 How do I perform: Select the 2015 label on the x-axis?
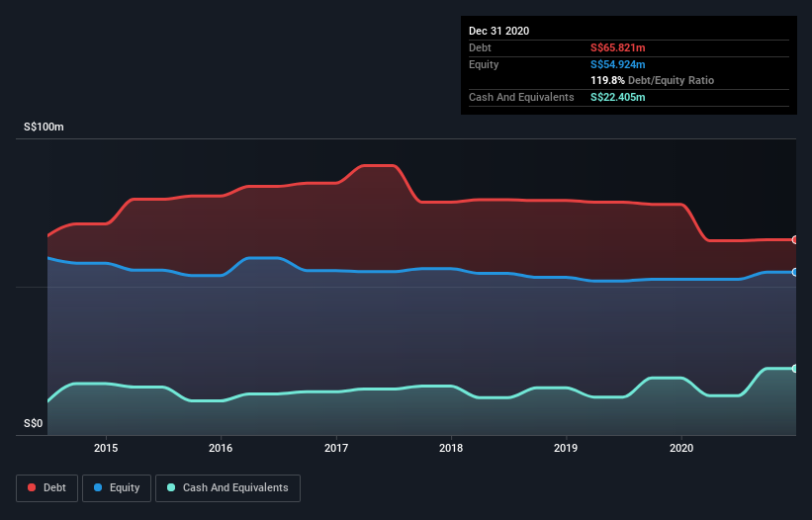pos(106,448)
